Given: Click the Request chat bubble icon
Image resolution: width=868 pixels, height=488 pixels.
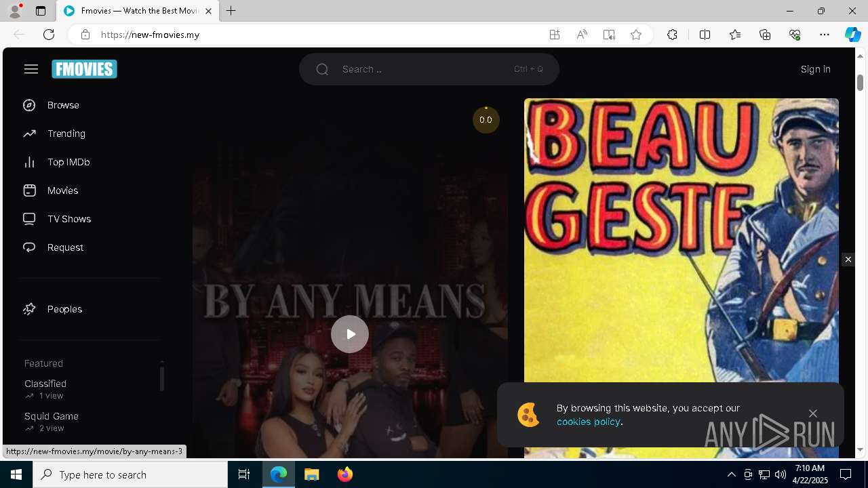Looking at the screenshot, I should (x=29, y=247).
